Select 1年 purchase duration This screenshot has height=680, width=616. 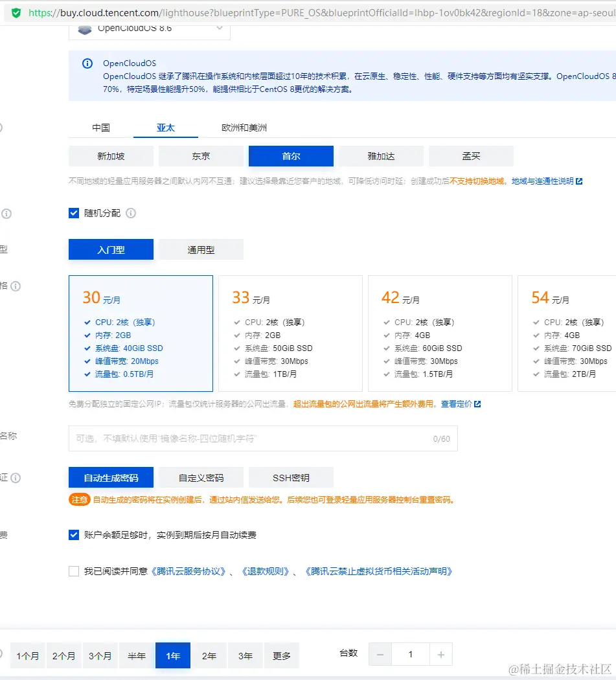(x=173, y=655)
